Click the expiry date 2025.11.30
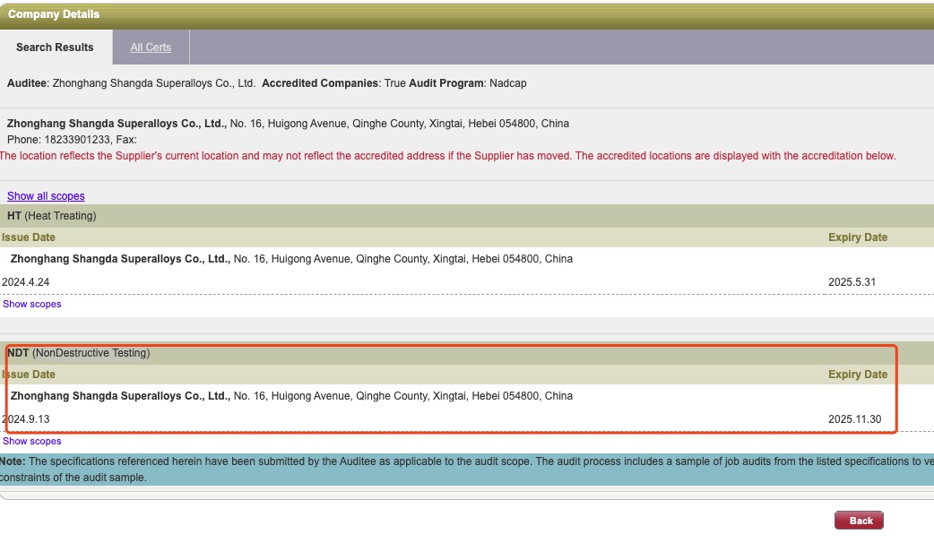This screenshot has width=934, height=560. [x=855, y=418]
